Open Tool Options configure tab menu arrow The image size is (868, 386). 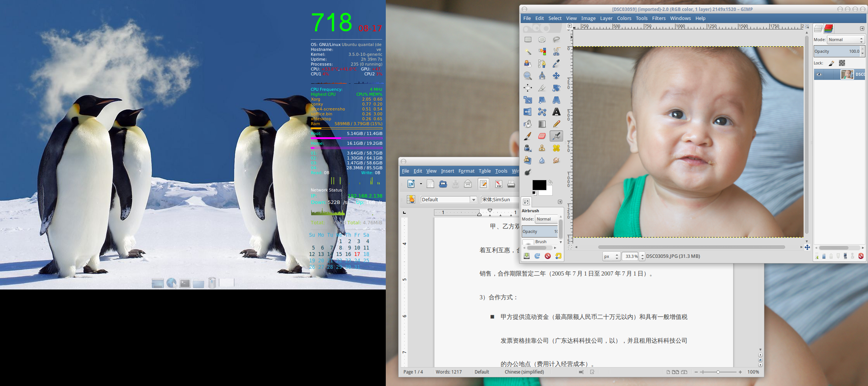560,202
